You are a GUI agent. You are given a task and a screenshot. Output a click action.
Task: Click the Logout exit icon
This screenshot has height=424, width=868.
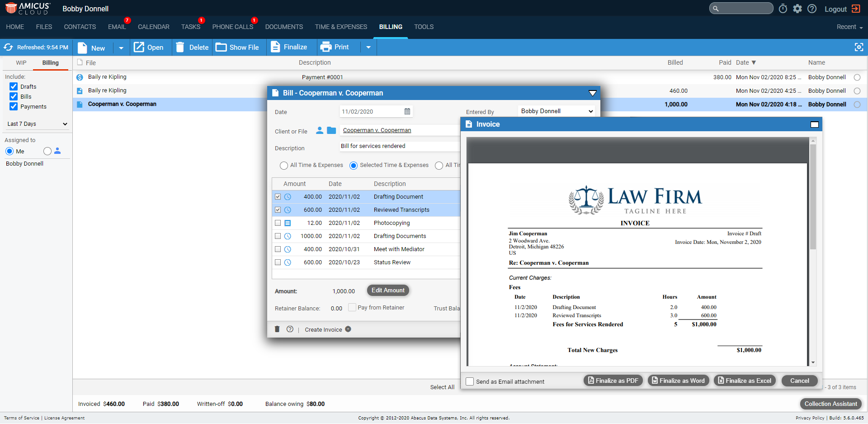[856, 9]
